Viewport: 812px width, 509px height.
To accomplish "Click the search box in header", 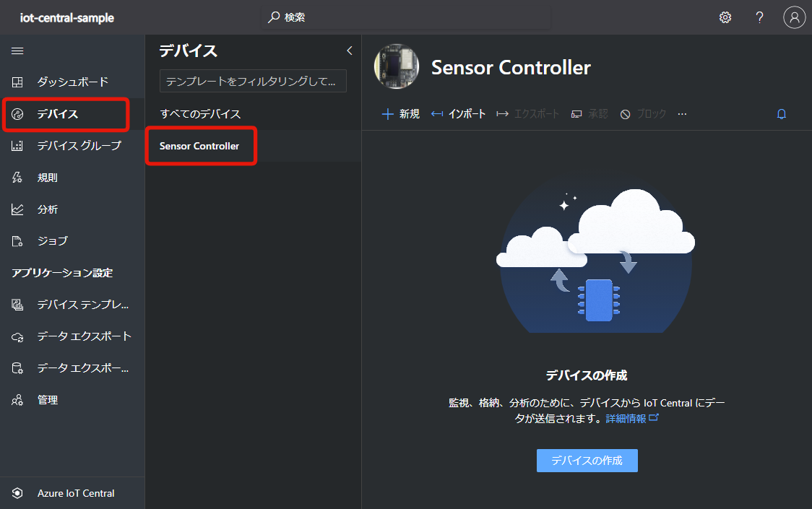I will pos(407,17).
